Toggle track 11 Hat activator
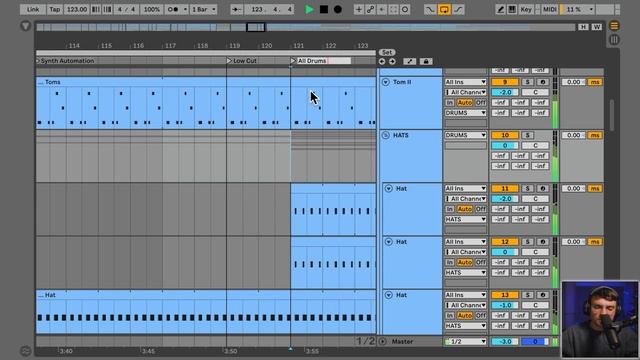The width and height of the screenshot is (640, 360). [x=505, y=189]
